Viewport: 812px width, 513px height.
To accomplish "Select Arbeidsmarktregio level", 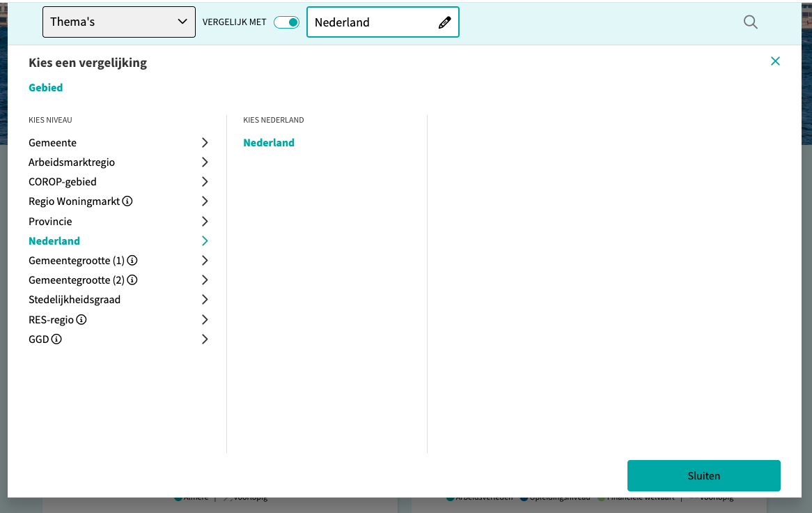I will [72, 162].
